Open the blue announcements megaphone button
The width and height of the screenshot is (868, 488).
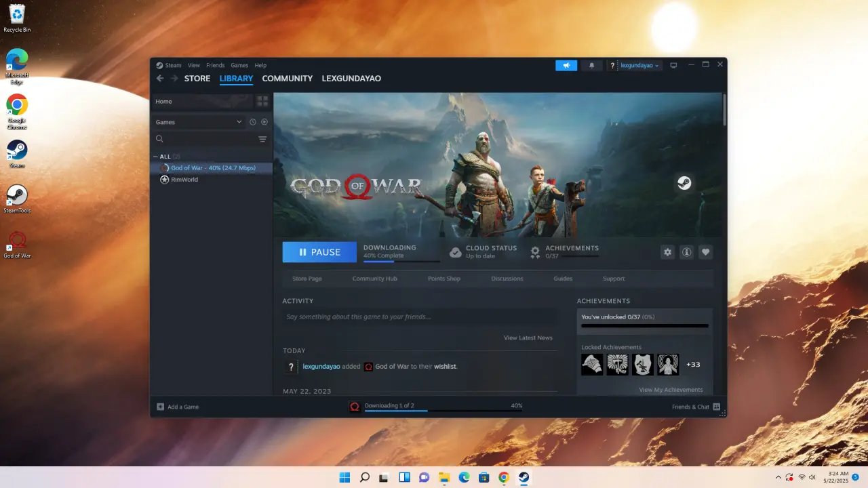point(566,66)
